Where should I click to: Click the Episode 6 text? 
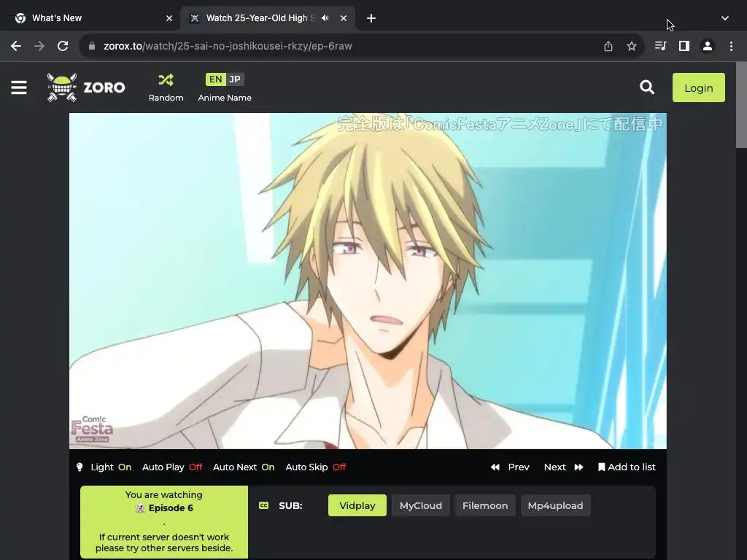tap(171, 508)
